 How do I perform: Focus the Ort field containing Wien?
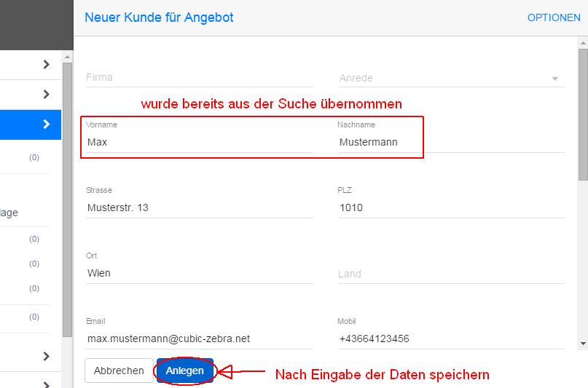199,273
